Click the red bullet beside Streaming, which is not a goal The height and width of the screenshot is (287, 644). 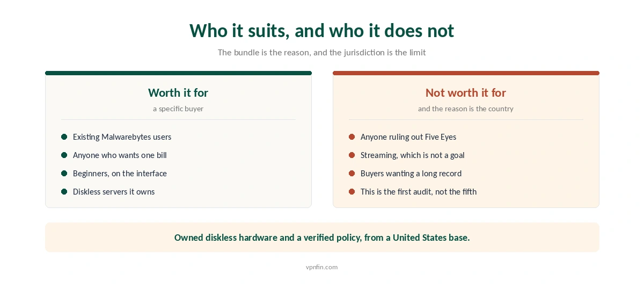point(352,155)
